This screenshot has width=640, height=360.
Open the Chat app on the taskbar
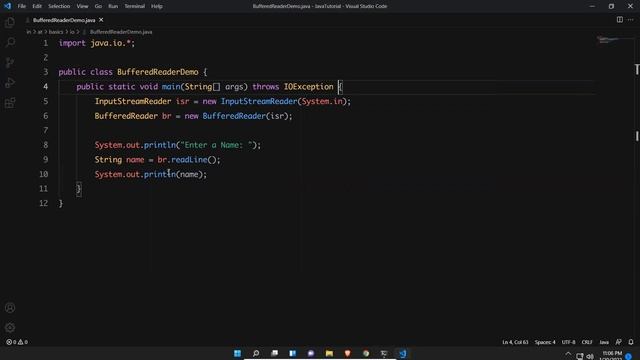point(311,353)
